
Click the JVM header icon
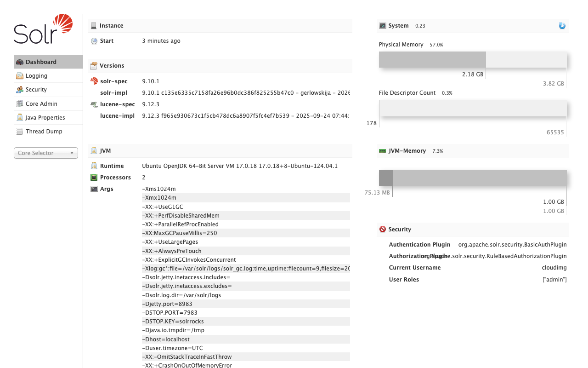point(94,150)
